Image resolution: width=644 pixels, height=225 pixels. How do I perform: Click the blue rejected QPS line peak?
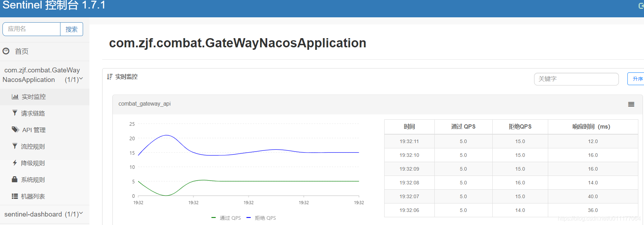coord(166,135)
